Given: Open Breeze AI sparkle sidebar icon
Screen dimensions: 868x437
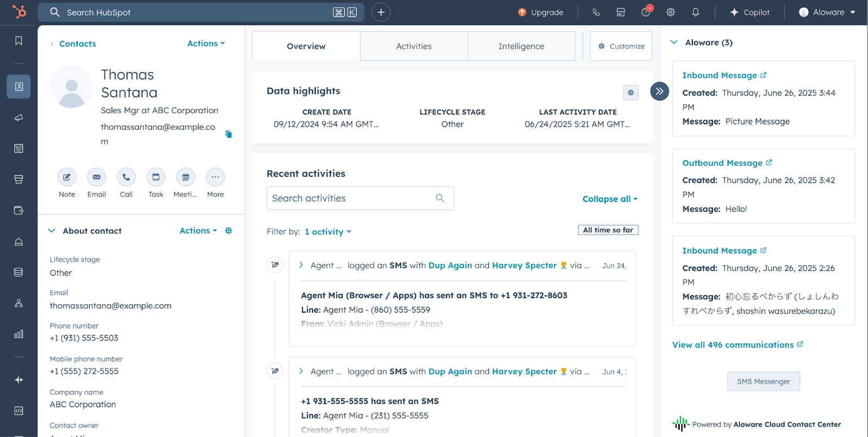Looking at the screenshot, I should click(18, 380).
